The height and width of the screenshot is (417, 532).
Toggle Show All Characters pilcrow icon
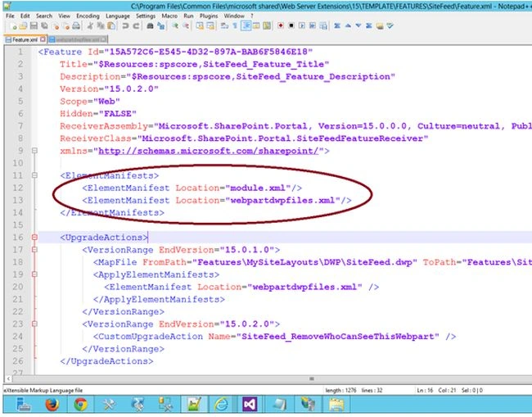click(x=235, y=26)
